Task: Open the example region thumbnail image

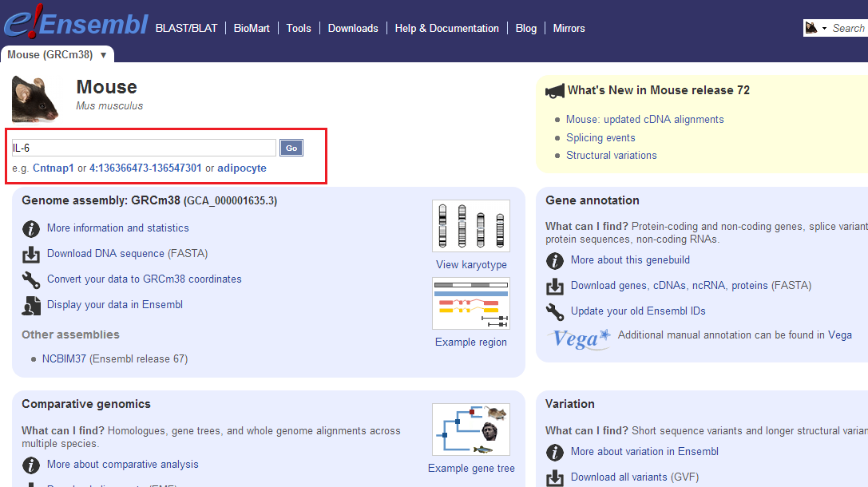Action: click(470, 303)
